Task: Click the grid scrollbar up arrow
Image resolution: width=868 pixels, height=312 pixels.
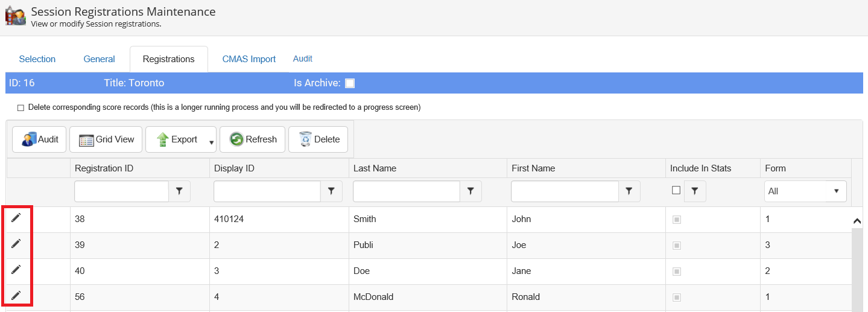Action: pyautogui.click(x=857, y=221)
